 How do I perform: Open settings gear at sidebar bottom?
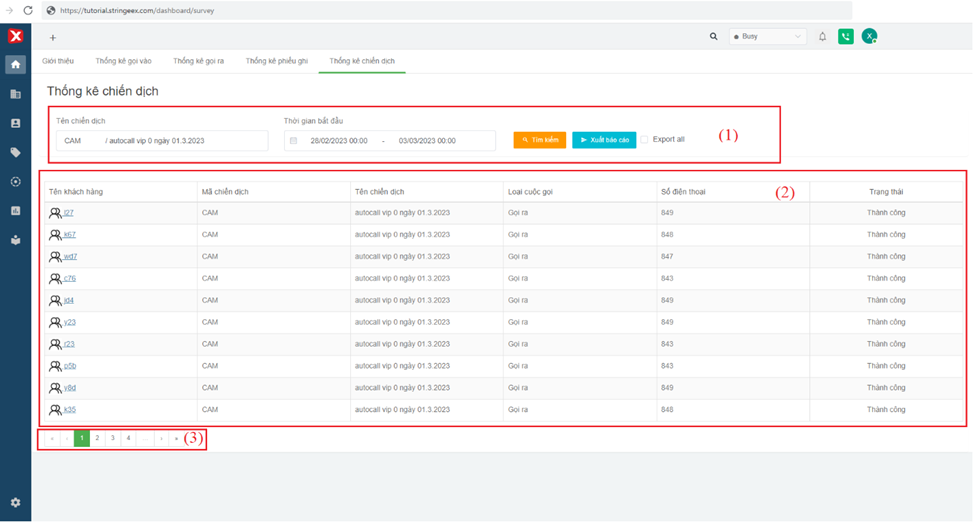(x=15, y=502)
